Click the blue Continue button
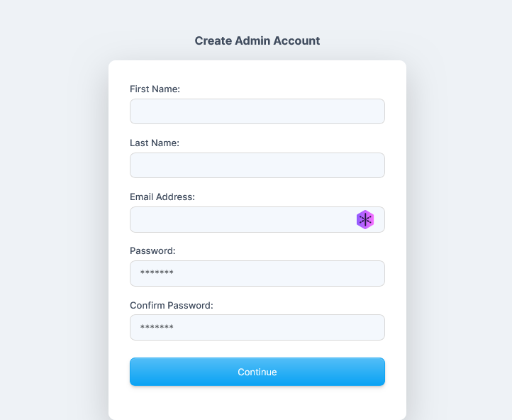 click(x=257, y=372)
